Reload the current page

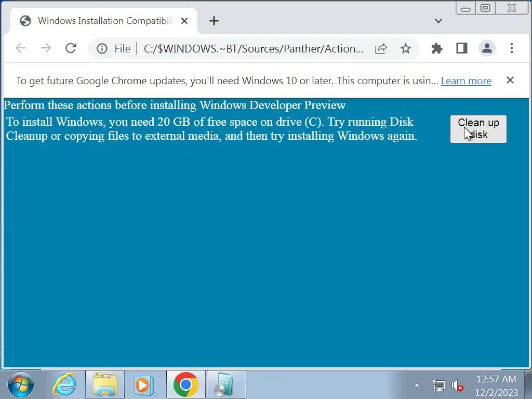coord(71,48)
